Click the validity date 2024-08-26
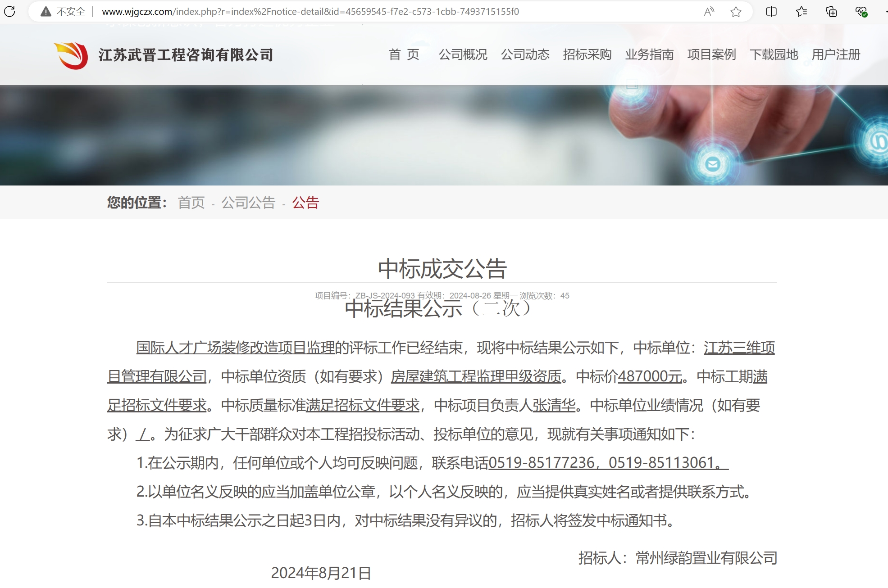888x588 pixels. (470, 296)
